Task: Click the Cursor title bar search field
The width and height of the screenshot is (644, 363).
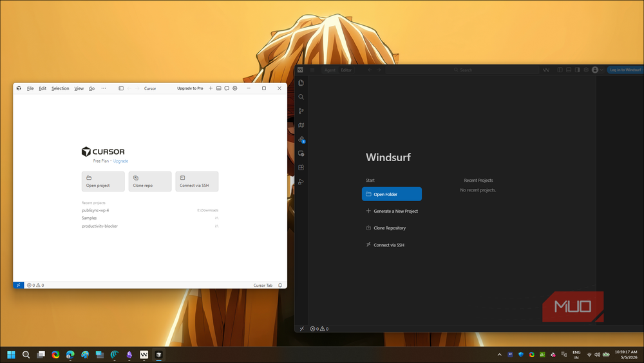Action: [x=150, y=88]
